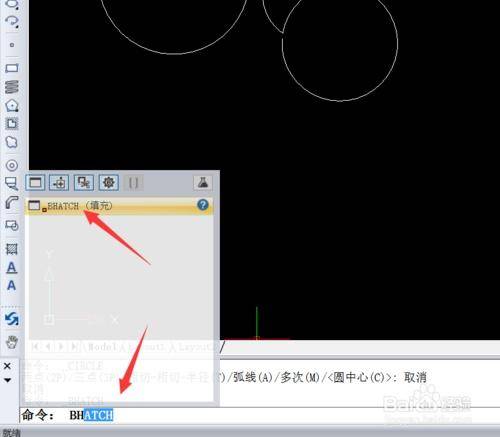Screen dimensions: 500x437
Task: Select the polygon tool
Action: pyautogui.click(x=12, y=106)
